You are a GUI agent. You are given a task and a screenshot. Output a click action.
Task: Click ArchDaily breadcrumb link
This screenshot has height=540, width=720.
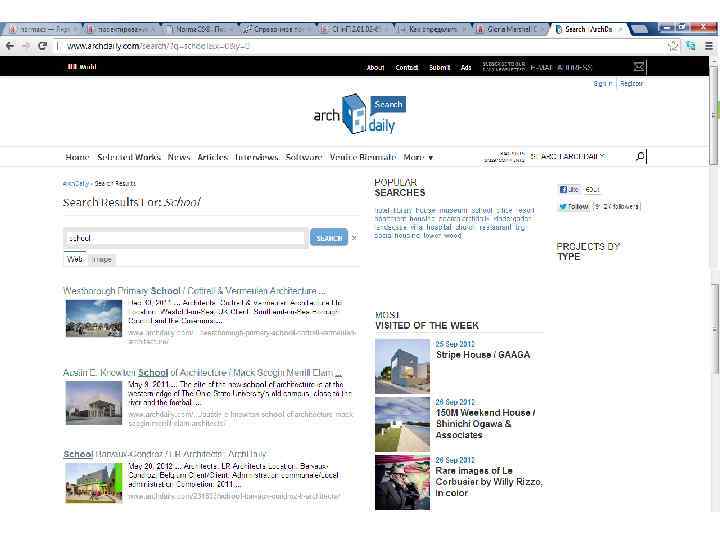pos(76,183)
